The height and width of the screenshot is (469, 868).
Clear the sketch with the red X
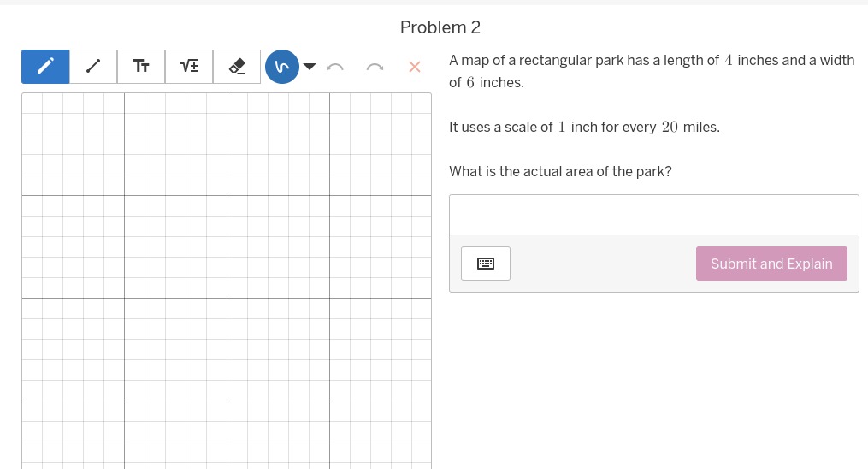(415, 67)
